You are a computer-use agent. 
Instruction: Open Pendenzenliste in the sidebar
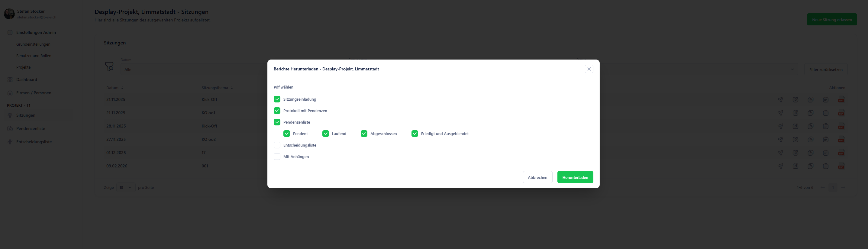click(x=31, y=129)
